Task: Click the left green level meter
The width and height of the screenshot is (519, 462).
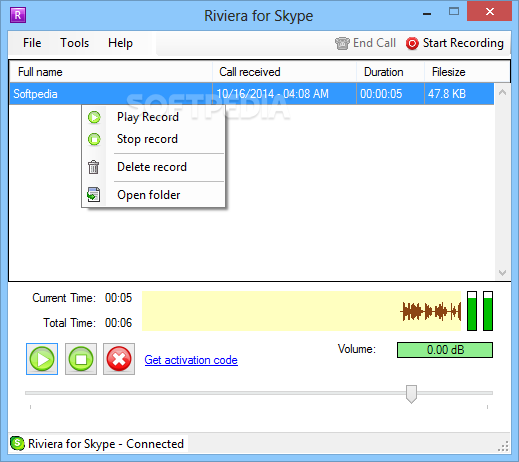Action: (x=472, y=311)
